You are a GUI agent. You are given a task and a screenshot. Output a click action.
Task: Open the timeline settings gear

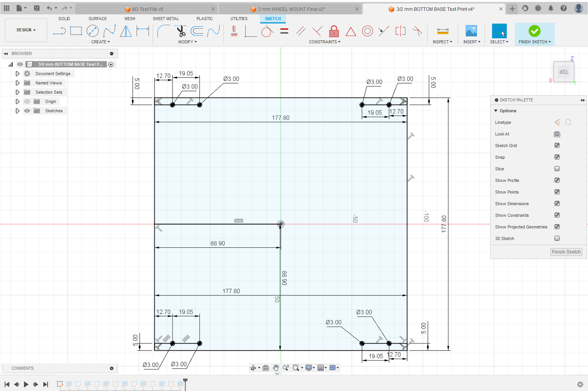click(580, 384)
